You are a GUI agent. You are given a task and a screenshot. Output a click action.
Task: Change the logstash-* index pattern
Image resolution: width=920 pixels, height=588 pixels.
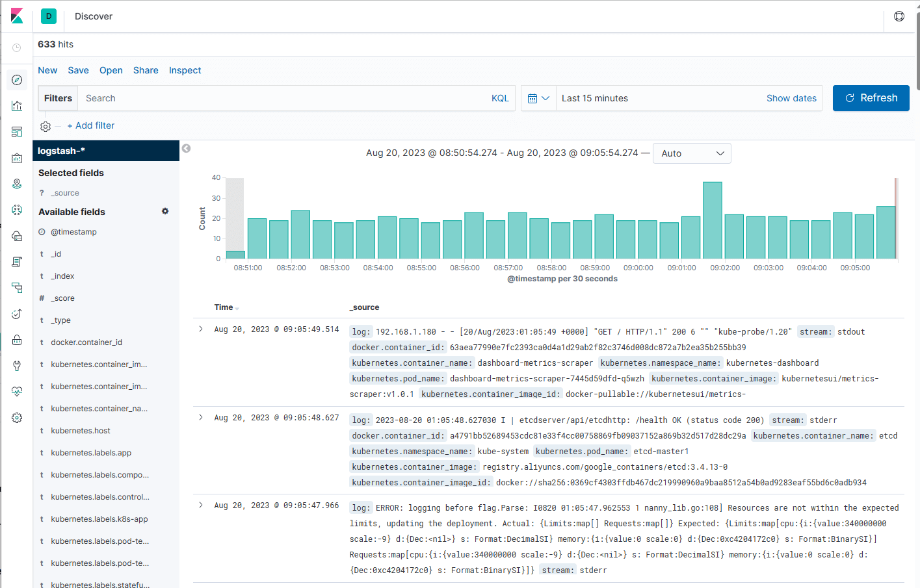[106, 151]
